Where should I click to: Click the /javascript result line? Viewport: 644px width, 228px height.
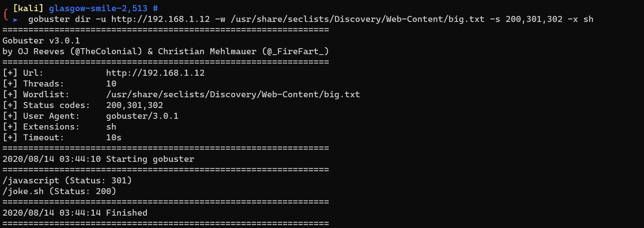coord(67,181)
